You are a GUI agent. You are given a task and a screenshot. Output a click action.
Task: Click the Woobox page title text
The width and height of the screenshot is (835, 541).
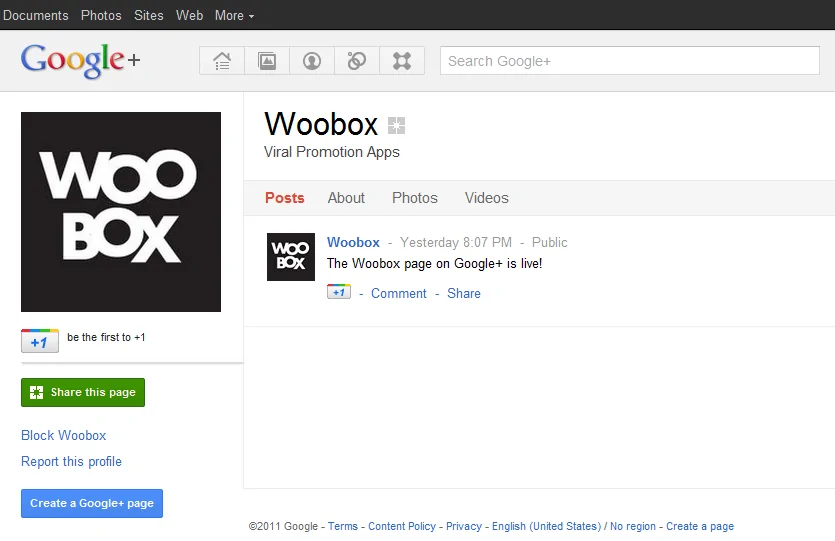(x=321, y=124)
